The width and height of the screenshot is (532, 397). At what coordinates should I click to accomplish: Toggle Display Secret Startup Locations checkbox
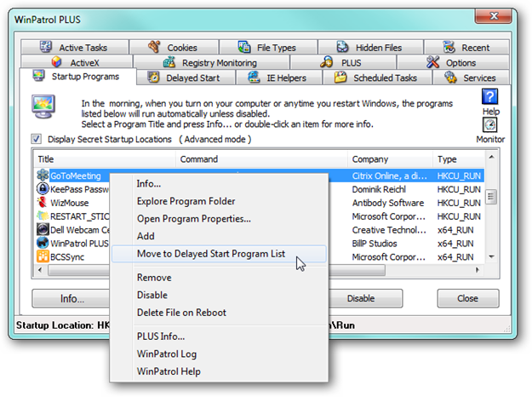click(x=37, y=139)
